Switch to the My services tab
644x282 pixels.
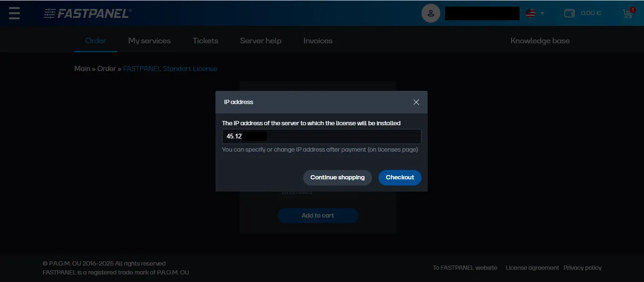[149, 40]
